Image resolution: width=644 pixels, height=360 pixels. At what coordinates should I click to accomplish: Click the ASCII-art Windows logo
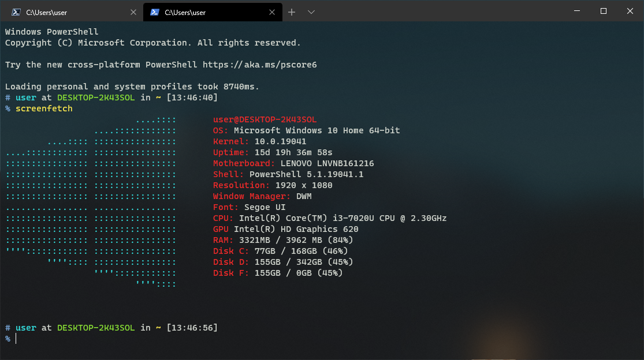91,202
